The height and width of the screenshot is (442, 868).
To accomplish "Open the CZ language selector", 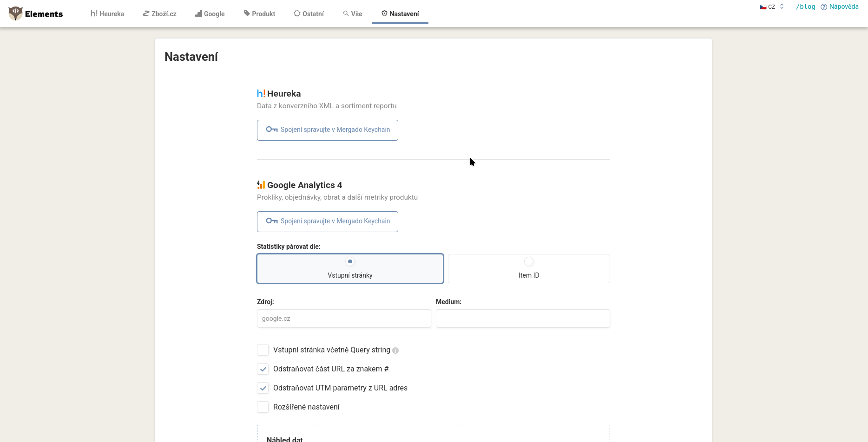I will tap(772, 7).
